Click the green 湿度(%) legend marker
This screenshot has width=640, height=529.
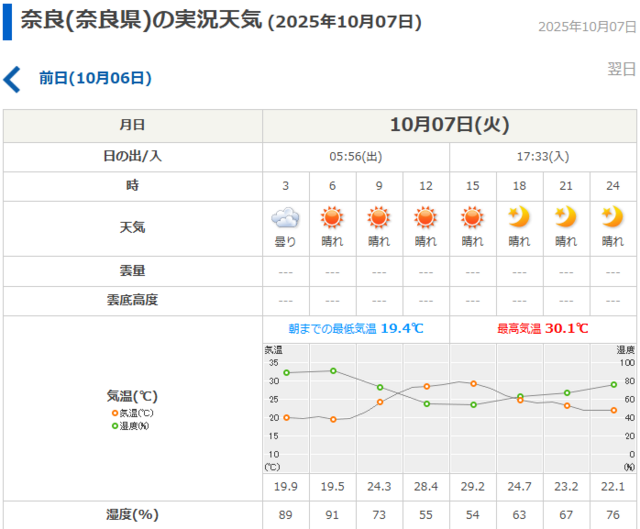pos(115,426)
